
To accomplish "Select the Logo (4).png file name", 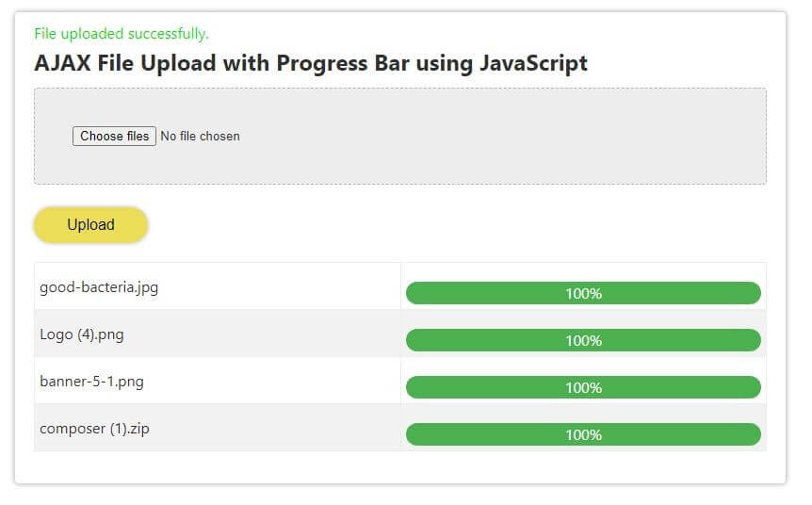I will (81, 334).
